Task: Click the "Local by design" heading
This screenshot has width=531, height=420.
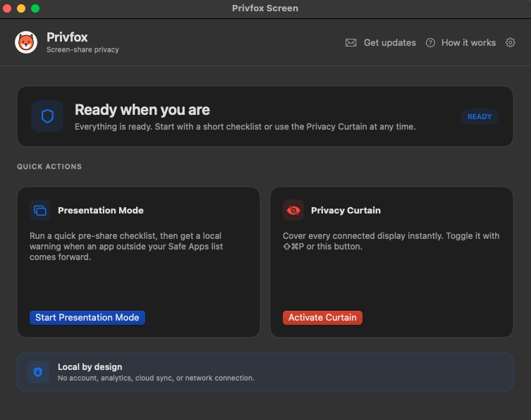Action: [x=90, y=367]
